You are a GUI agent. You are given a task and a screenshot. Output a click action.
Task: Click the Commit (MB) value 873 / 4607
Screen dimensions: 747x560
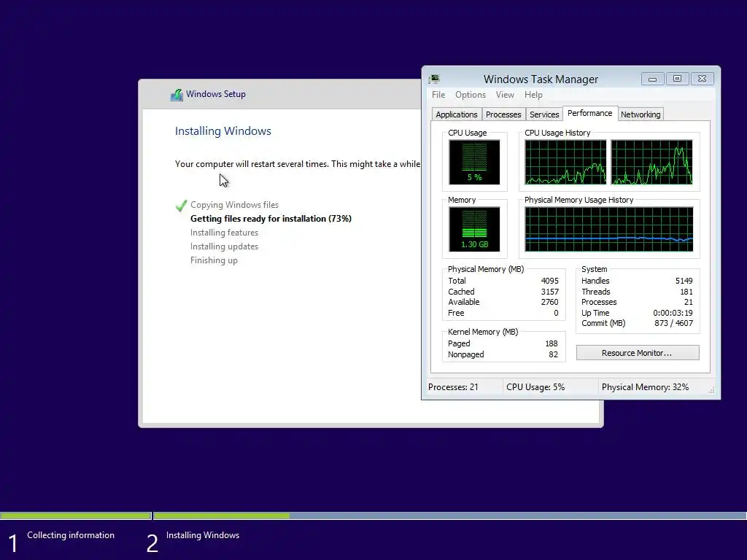[x=673, y=323]
